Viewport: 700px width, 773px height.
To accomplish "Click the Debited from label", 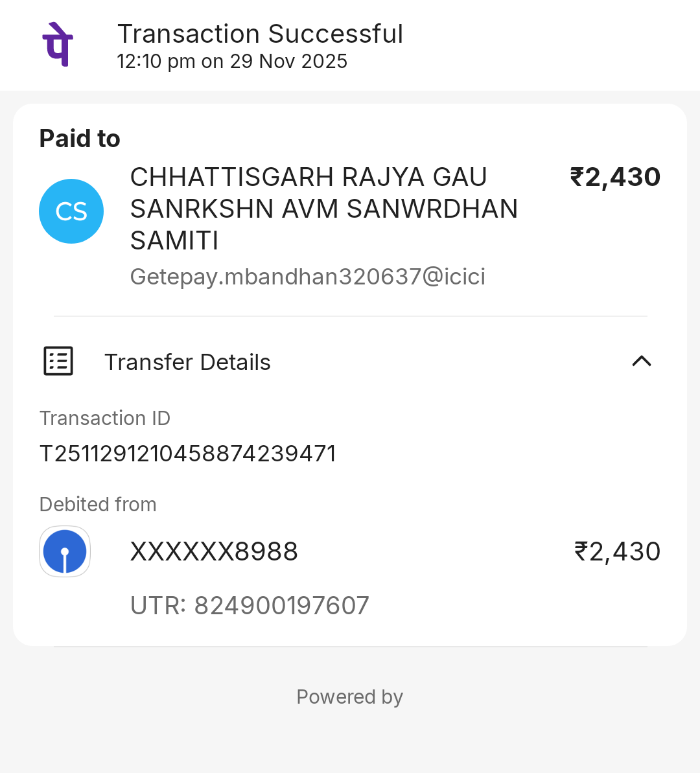I will pos(98,504).
